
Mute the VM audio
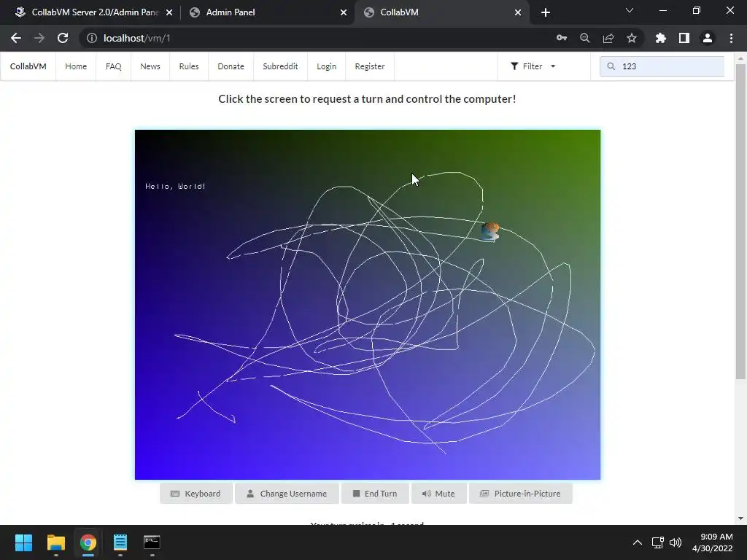click(x=438, y=494)
